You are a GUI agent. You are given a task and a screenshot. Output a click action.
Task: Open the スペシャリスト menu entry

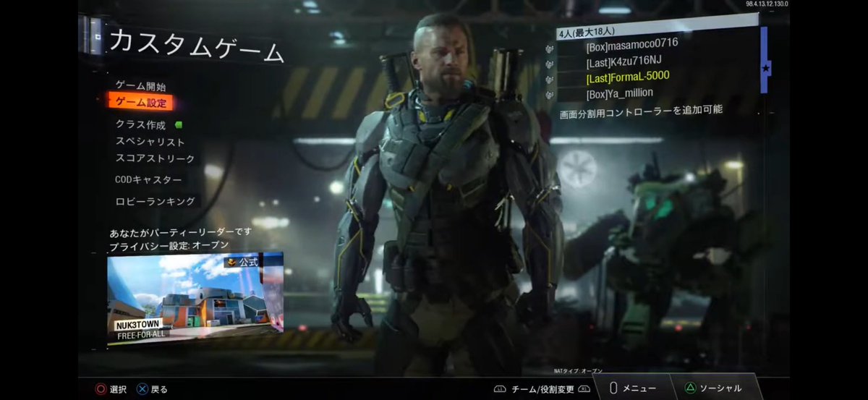coord(150,142)
